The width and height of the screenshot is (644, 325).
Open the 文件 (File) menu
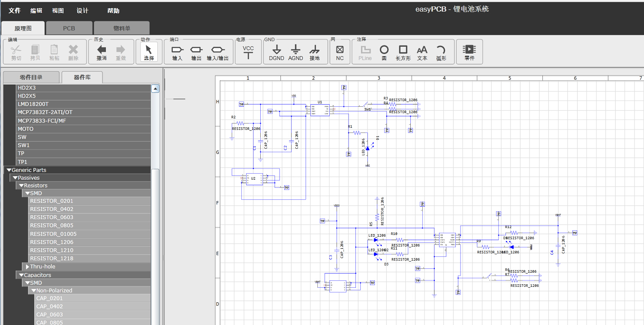tap(15, 11)
